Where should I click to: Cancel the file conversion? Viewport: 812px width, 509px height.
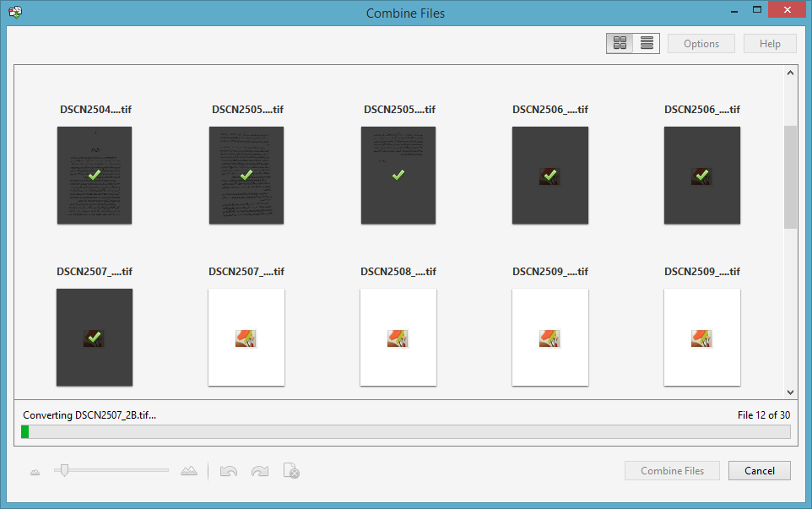point(759,470)
